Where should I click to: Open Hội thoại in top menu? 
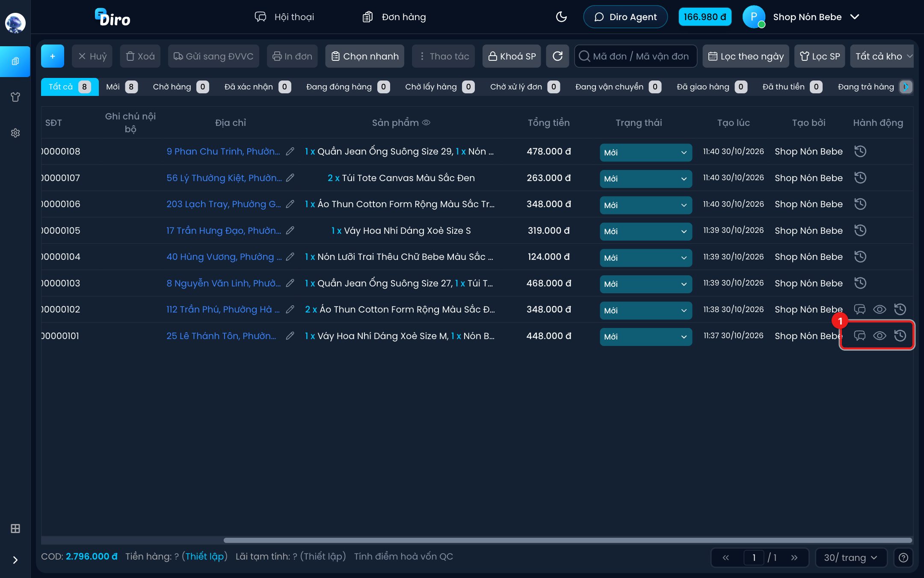pyautogui.click(x=284, y=17)
